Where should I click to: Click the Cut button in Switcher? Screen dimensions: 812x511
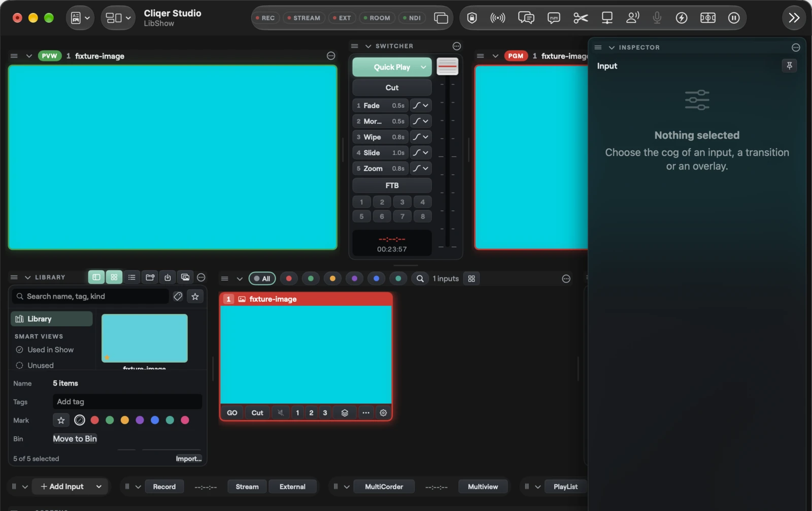tap(392, 87)
